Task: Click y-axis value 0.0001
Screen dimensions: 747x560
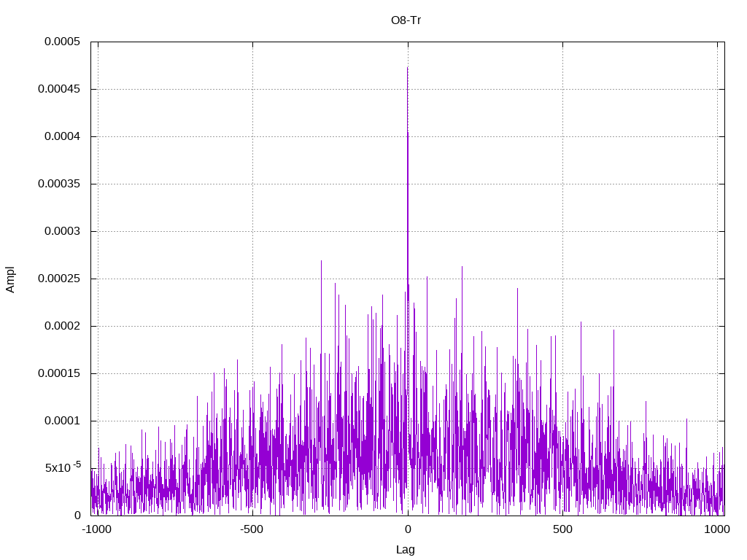Action: [63, 421]
